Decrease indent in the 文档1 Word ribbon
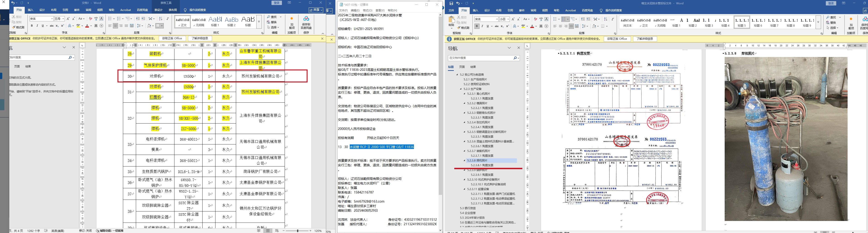868x233 pixels. point(138,19)
